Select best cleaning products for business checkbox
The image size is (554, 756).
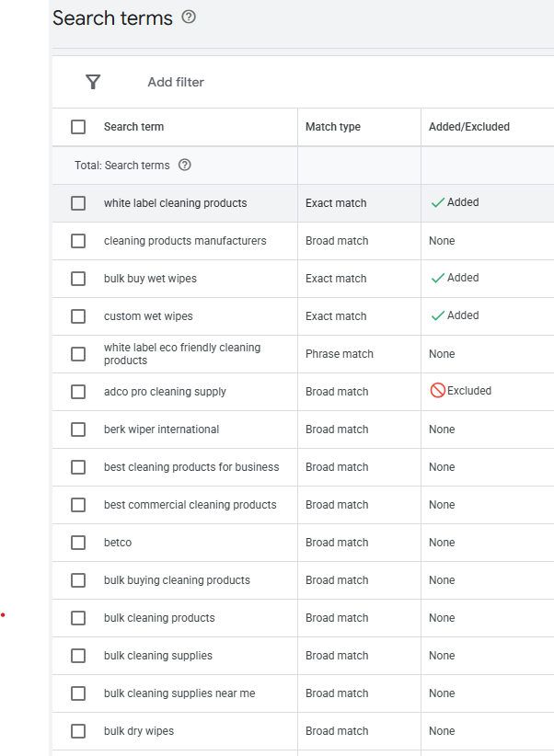pyautogui.click(x=78, y=466)
